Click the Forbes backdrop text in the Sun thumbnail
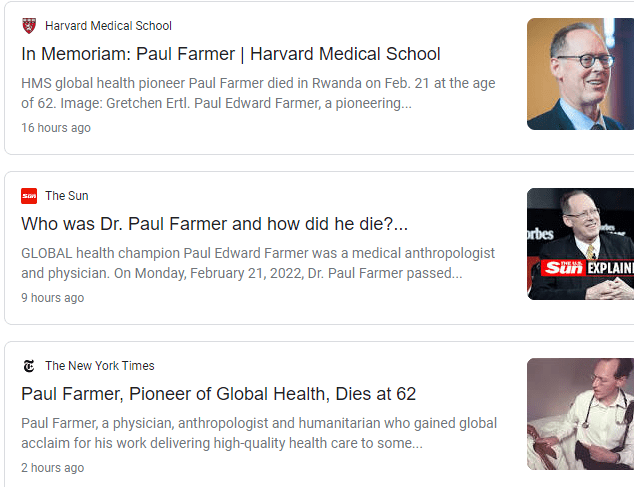634x487 pixels. [540, 233]
